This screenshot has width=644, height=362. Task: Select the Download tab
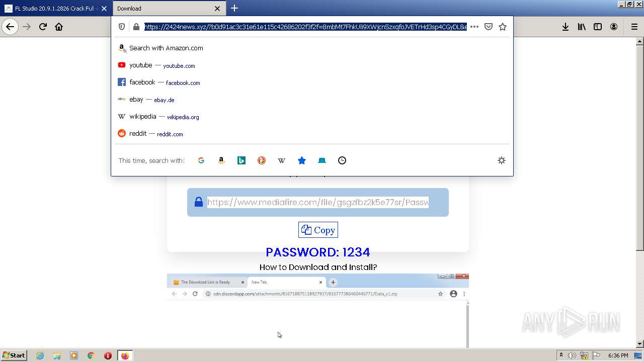click(169, 8)
